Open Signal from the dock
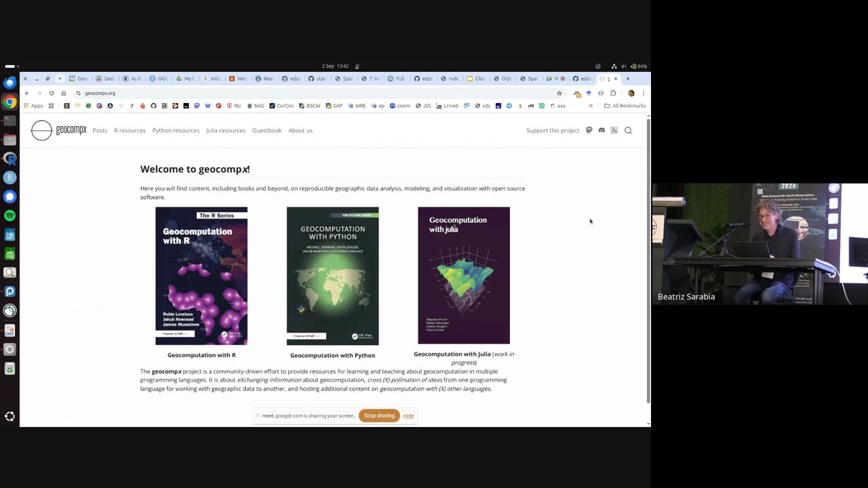The width and height of the screenshot is (868, 488). pos(9,197)
